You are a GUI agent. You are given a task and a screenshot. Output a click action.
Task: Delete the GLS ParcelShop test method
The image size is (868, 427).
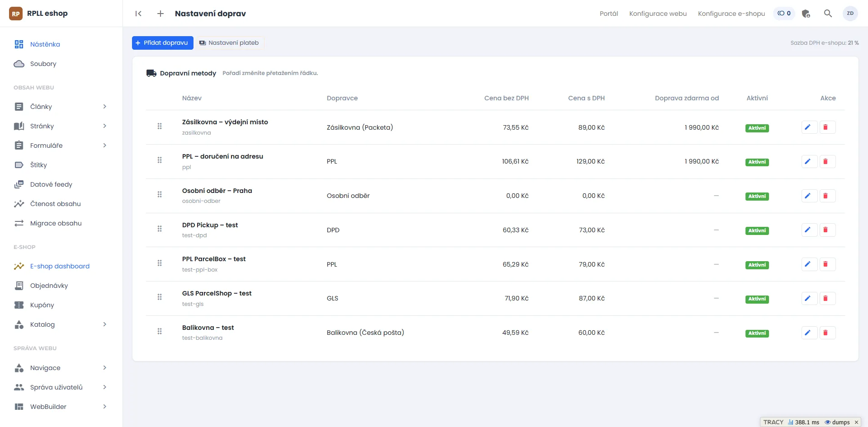pos(826,298)
